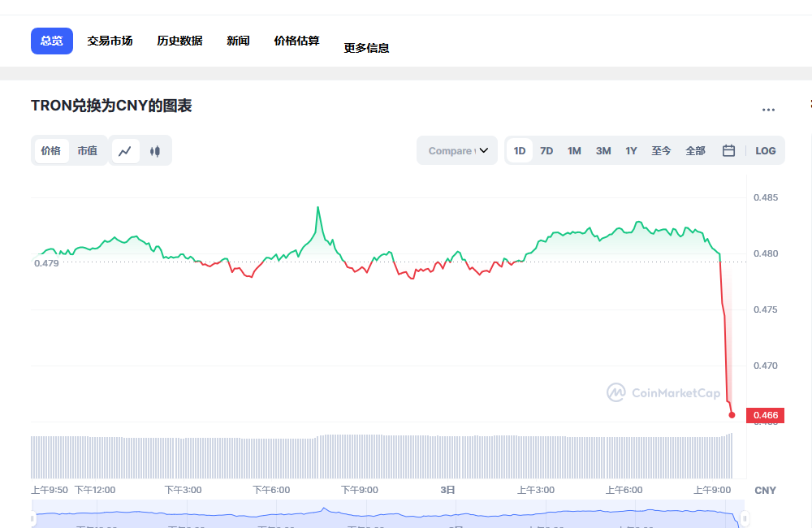This screenshot has height=528, width=812.
Task: Select the 价格 (price) toggle
Action: tap(50, 151)
